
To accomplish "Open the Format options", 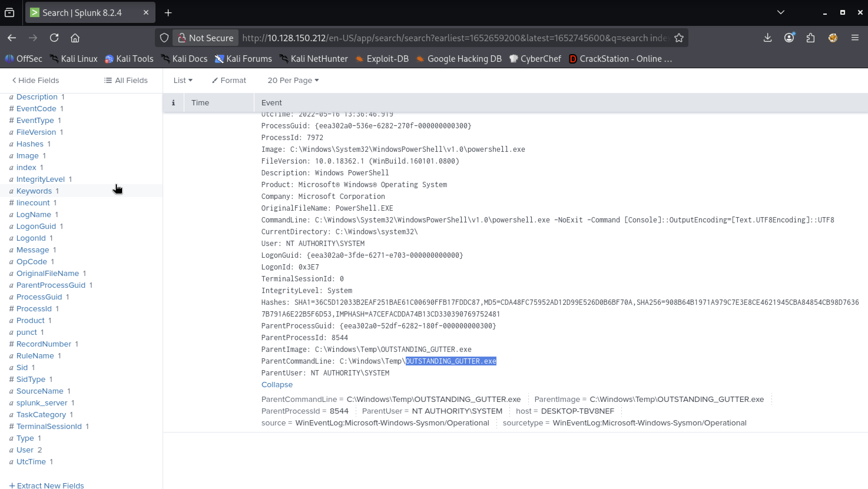I will tap(229, 80).
